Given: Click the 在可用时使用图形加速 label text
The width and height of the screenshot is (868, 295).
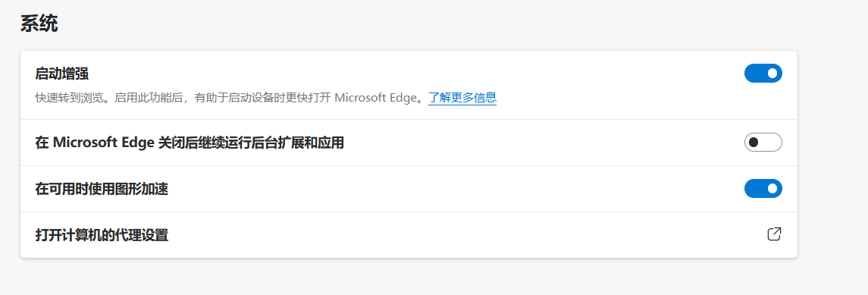Looking at the screenshot, I should click(102, 190).
